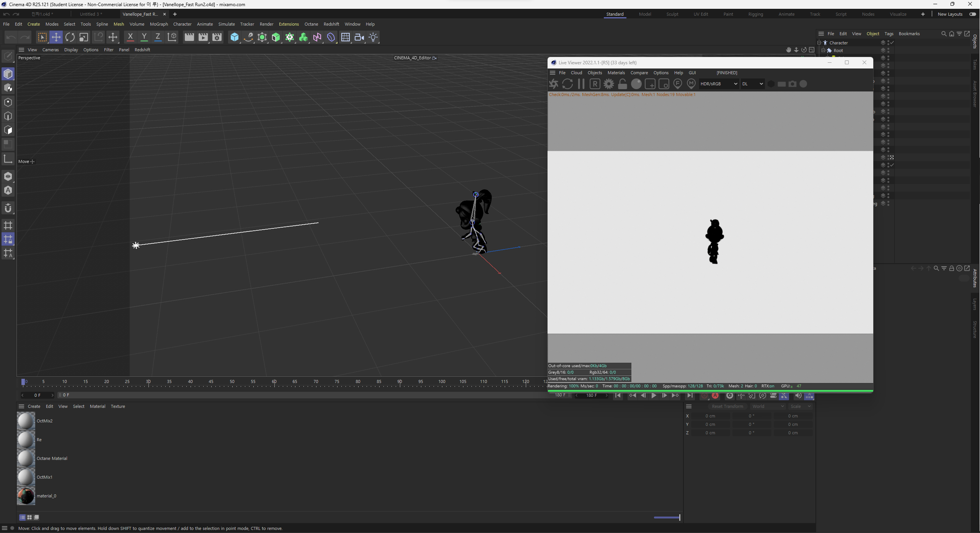Open the viewport hamburger menu
Viewport: 980px width, 533px height.
click(21, 50)
